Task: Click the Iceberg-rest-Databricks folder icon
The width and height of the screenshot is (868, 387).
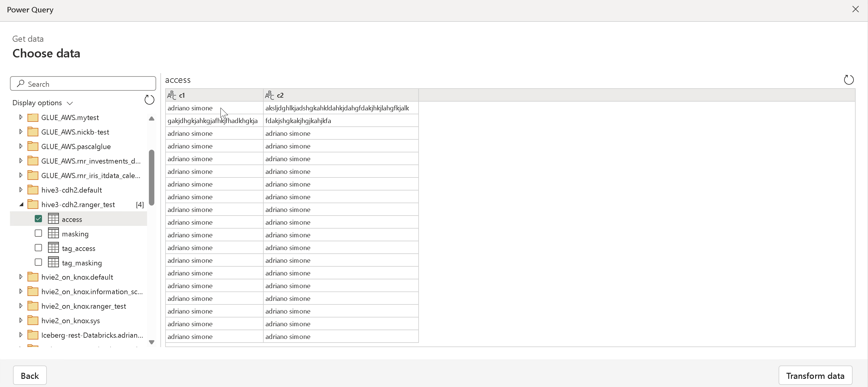Action: [33, 335]
